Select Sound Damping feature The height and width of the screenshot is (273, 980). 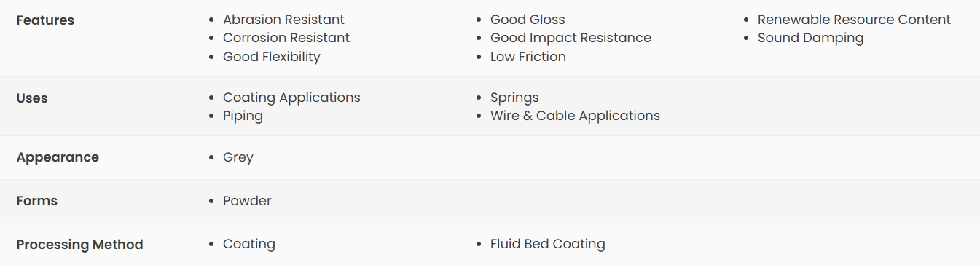810,38
